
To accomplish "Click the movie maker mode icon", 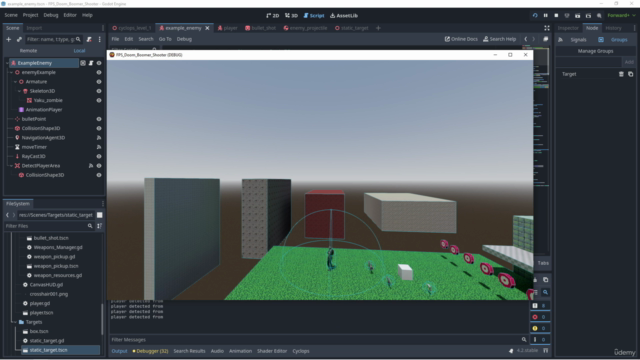I will (x=599, y=16).
